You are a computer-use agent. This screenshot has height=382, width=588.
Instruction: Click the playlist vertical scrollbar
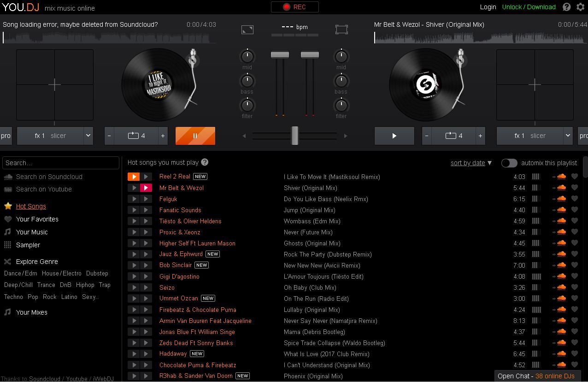pyautogui.click(x=585, y=167)
